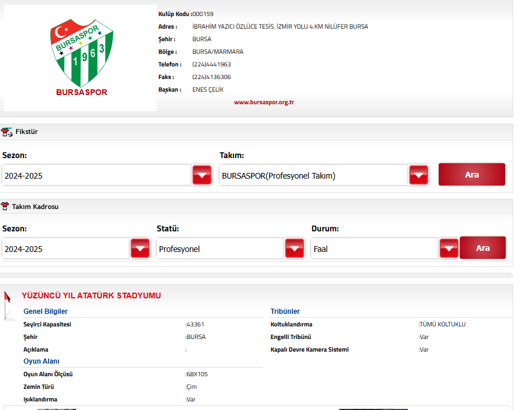Click the Fikstür section header label
Image resolution: width=532 pixels, height=410 pixels.
pyautogui.click(x=26, y=132)
